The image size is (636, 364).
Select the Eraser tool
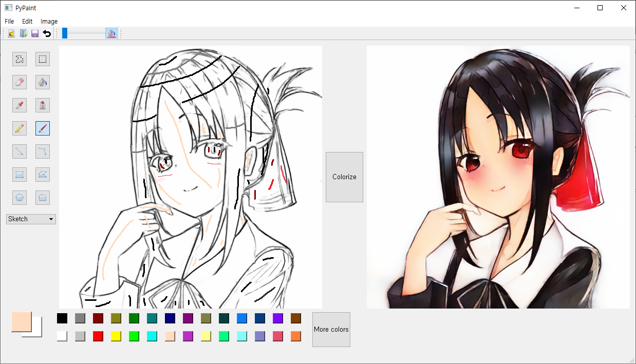click(20, 82)
